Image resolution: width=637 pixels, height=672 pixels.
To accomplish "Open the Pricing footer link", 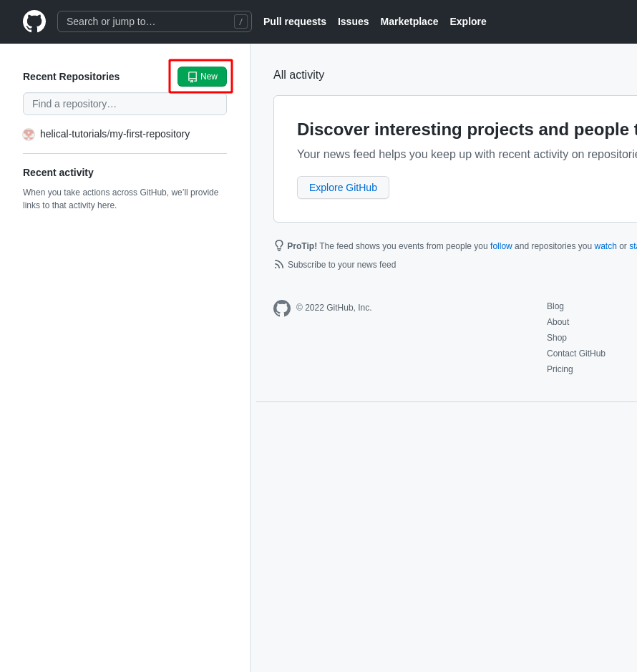I will 560,369.
